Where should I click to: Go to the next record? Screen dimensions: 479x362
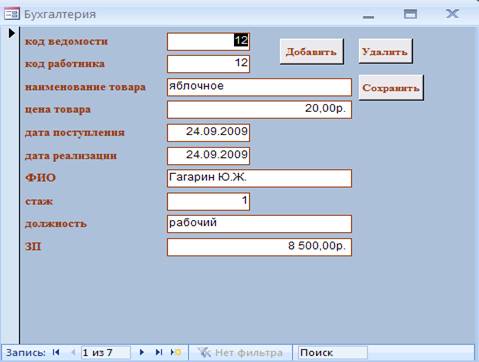pyautogui.click(x=142, y=352)
